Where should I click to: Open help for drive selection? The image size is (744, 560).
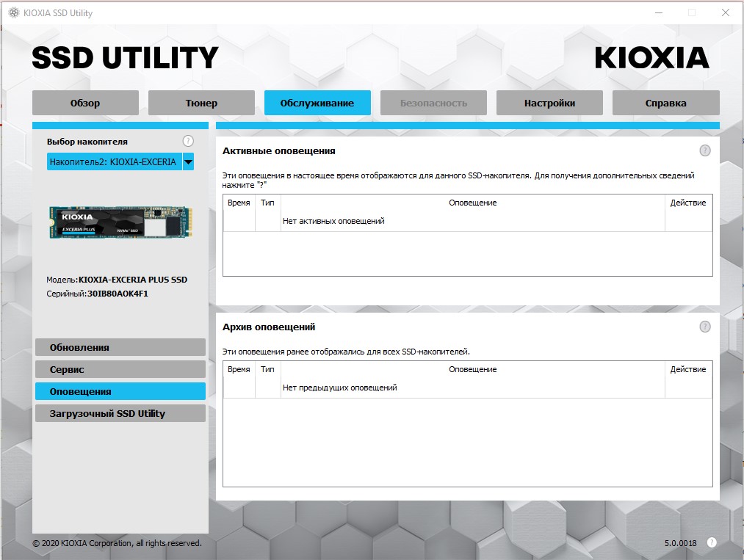tap(188, 141)
